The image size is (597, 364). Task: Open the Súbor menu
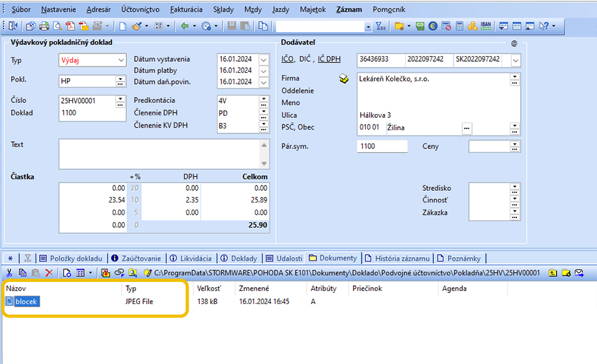pyautogui.click(x=21, y=10)
